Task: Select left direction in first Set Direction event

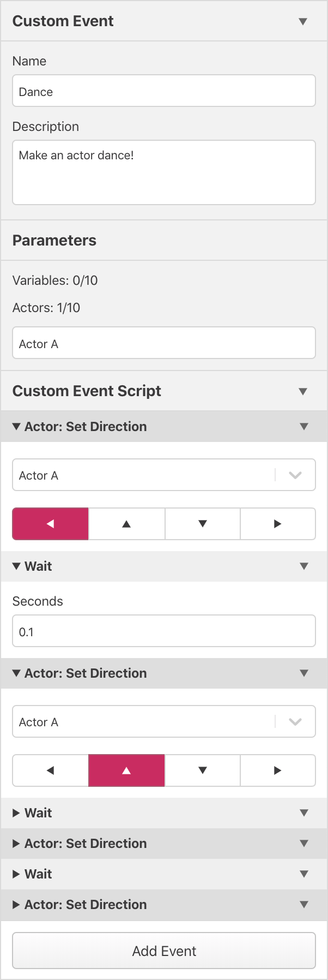Action: coord(51,524)
